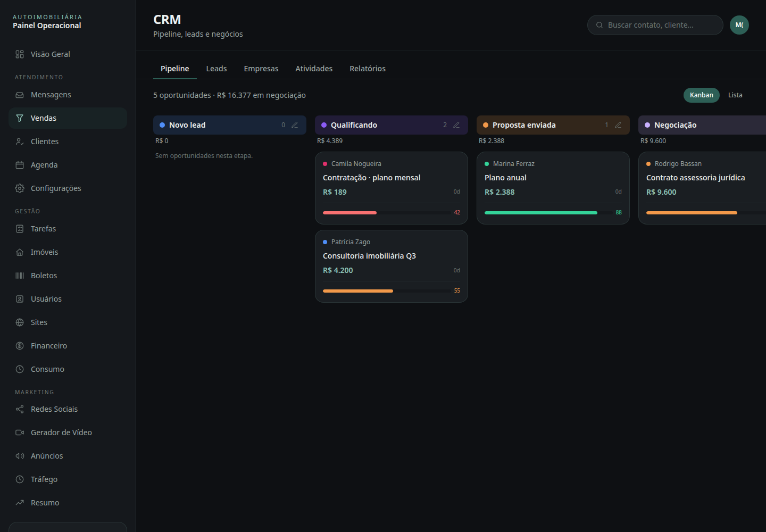Click the Financeiro dollar icon
Viewport: 766px width, 532px height.
pyautogui.click(x=20, y=346)
